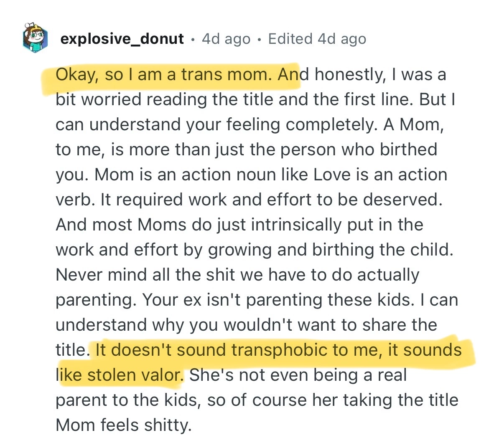The image size is (489, 448).
Task: Click the dot separator after the username
Action: pos(193,40)
